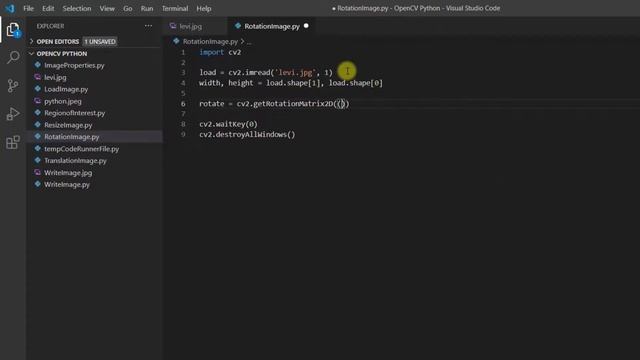Screen dimensions: 640x360
Task: Open the Source Control view icon
Action: tap(13, 86)
